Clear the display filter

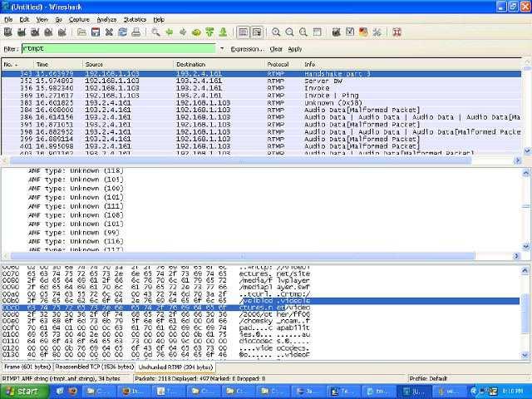(x=276, y=49)
